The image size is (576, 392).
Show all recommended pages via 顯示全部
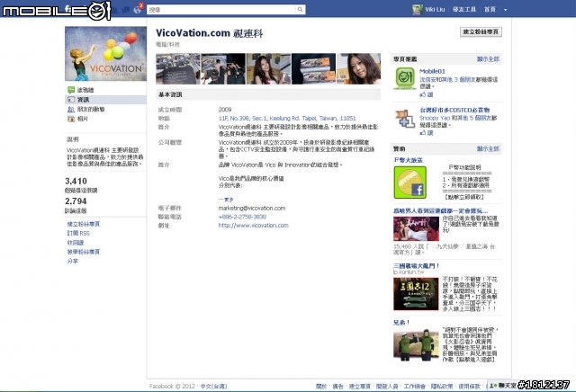488,59
